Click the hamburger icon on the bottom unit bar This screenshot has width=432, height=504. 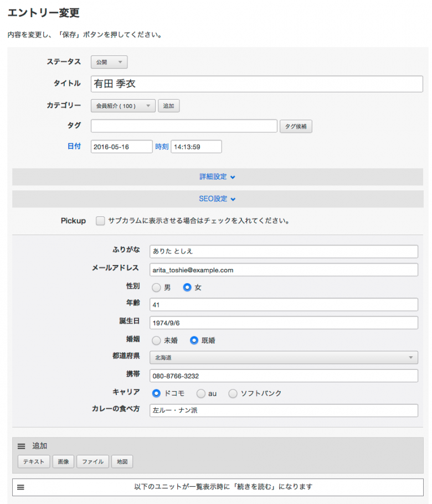coord(21,487)
